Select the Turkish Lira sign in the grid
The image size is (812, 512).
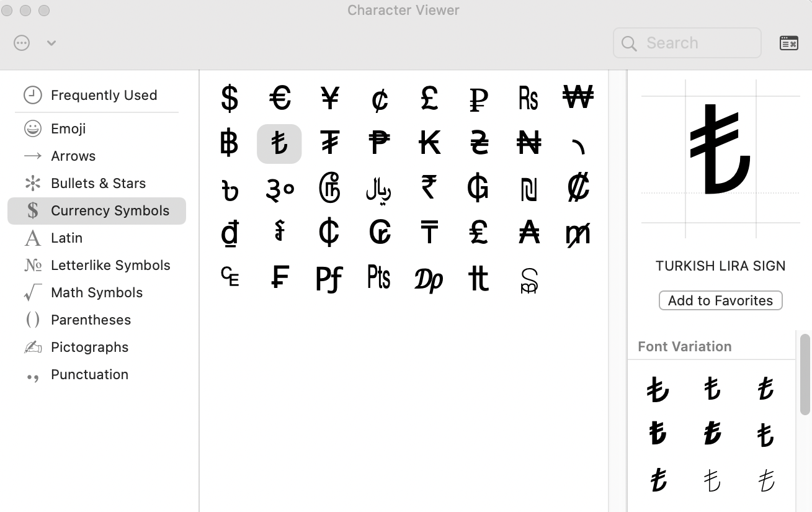(x=279, y=143)
